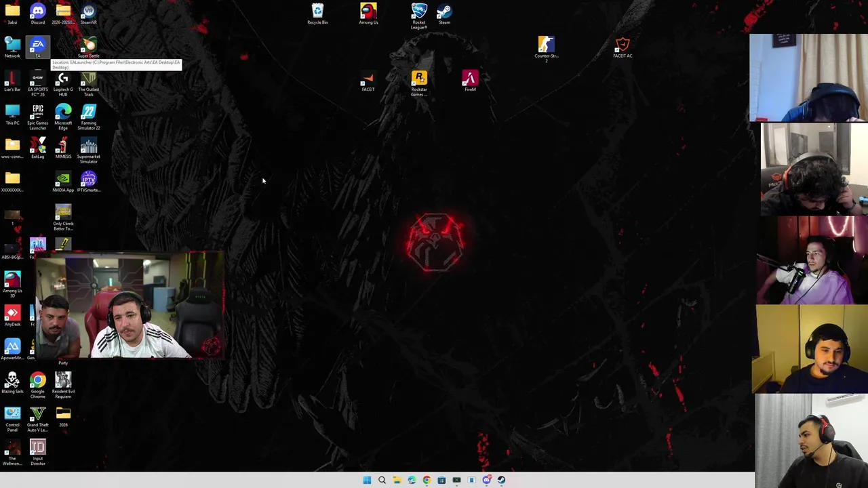The image size is (868, 488).
Task: Select the Super Battle game shortcut
Action: coord(88,47)
